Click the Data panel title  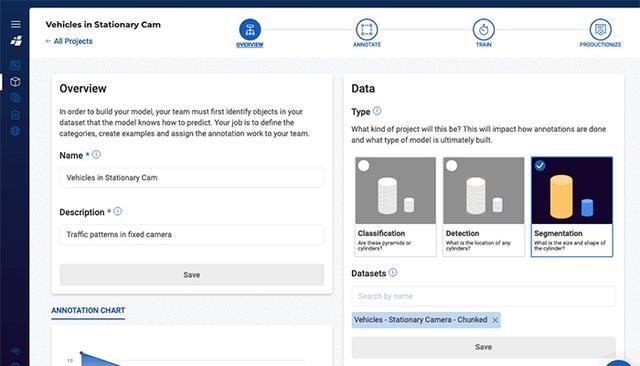[363, 89]
